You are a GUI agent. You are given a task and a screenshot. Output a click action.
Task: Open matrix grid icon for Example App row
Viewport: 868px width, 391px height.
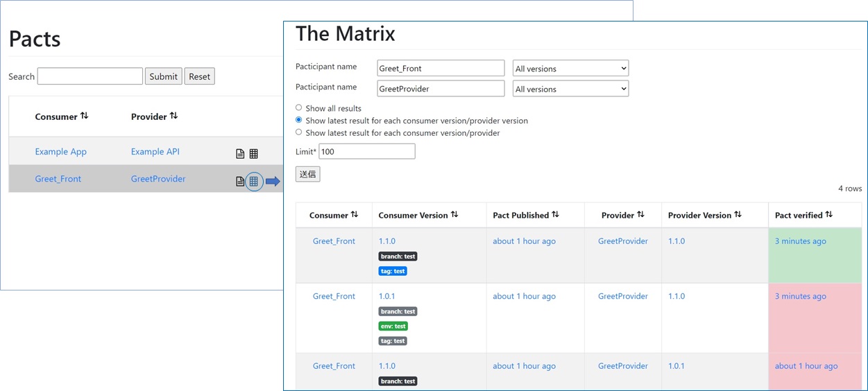point(253,154)
